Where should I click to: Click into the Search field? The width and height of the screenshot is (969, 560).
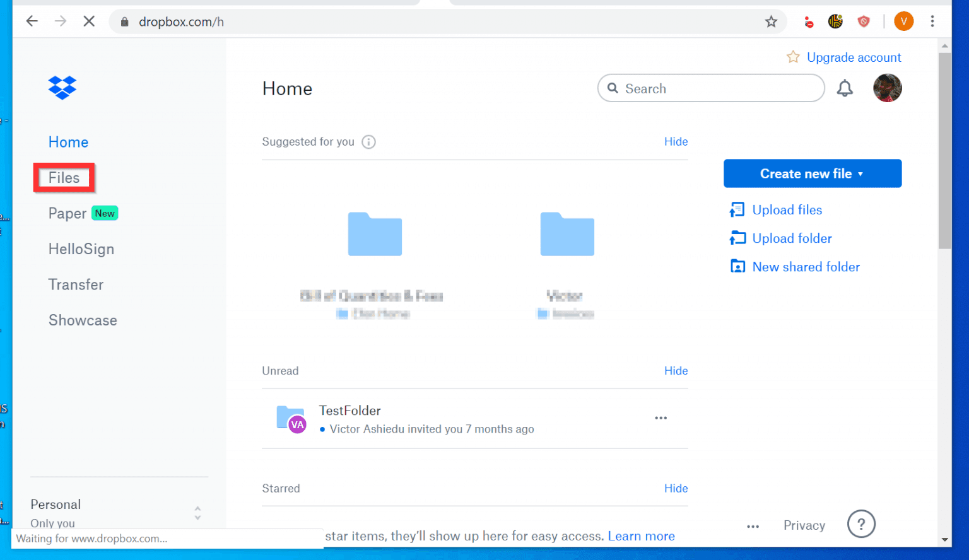[x=711, y=88]
